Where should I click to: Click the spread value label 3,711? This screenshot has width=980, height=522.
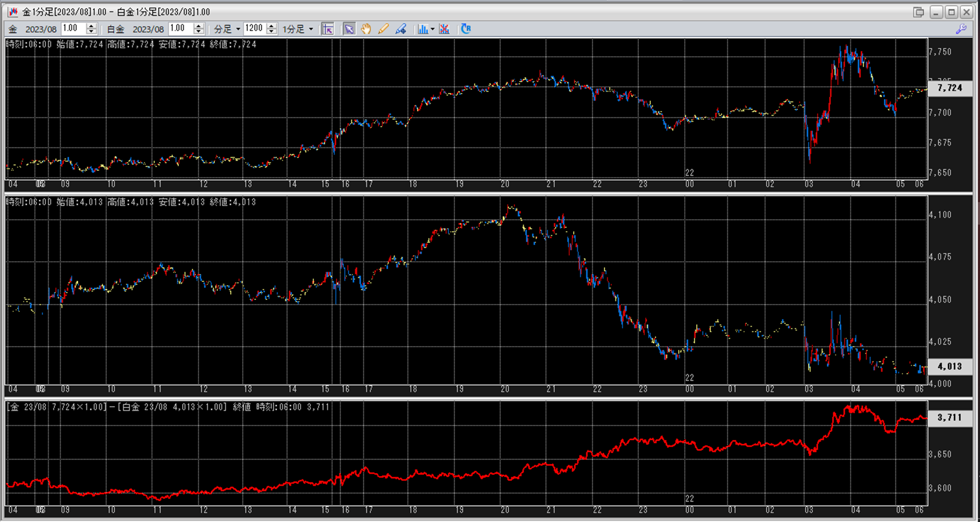pos(949,417)
